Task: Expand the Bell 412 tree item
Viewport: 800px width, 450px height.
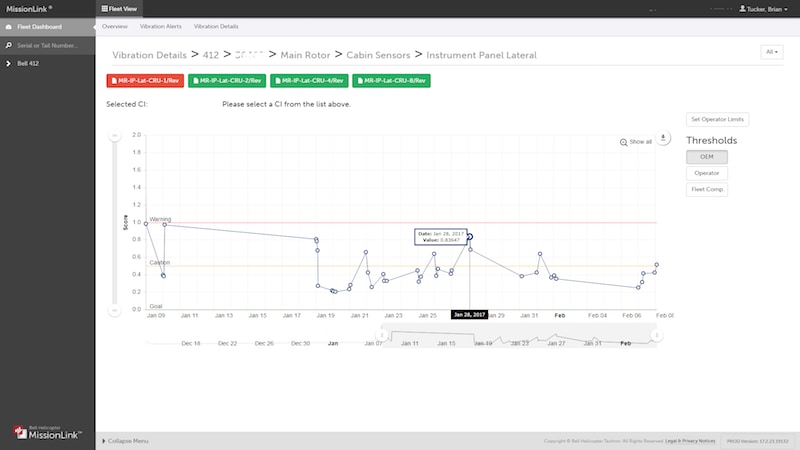Action: 7,64
